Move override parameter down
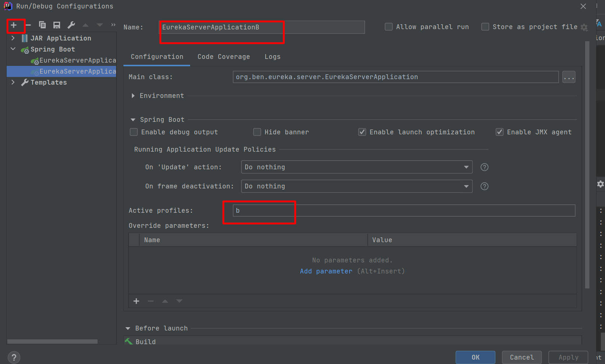Image resolution: width=605 pixels, height=364 pixels. click(179, 301)
